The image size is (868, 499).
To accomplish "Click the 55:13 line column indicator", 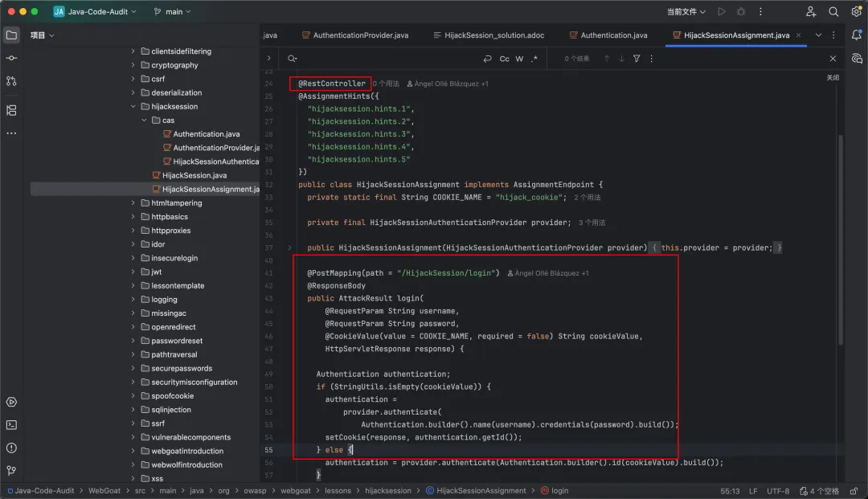I will (730, 491).
